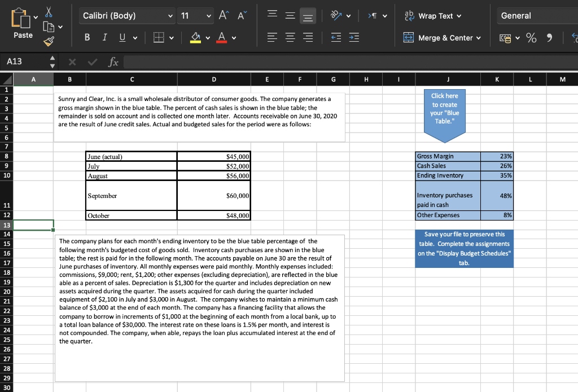Click the Decrease Indent icon
This screenshot has width=578, height=392.
point(336,37)
